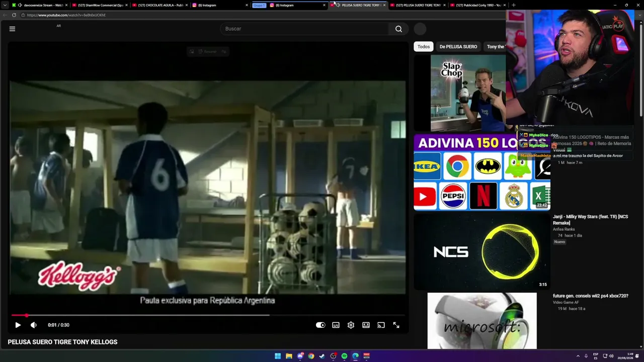Open Google Chrome from the taskbar

(311, 356)
